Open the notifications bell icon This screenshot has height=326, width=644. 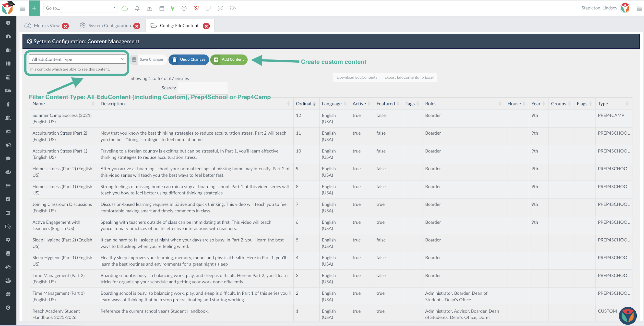coord(137,8)
